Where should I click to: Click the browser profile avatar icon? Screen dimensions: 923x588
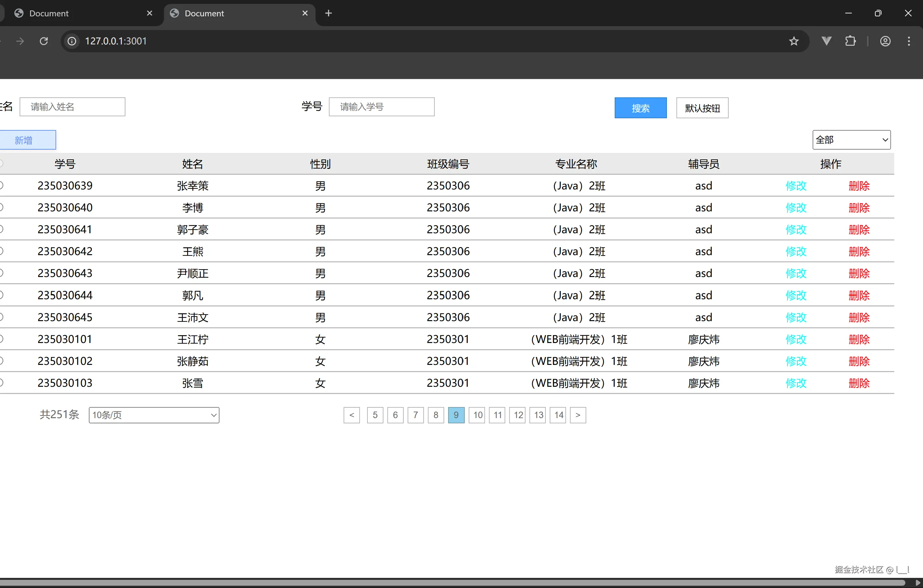pos(885,41)
